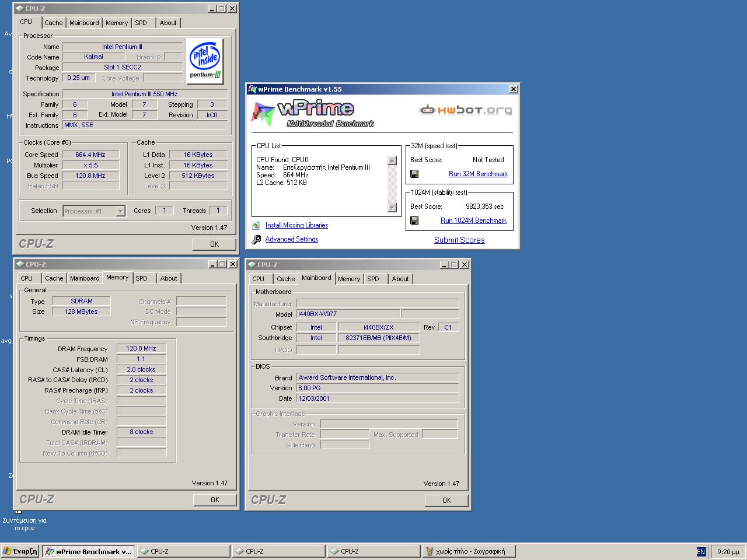This screenshot has width=747, height=560.
Task: Click the Code Name field Katmai
Action: point(93,57)
